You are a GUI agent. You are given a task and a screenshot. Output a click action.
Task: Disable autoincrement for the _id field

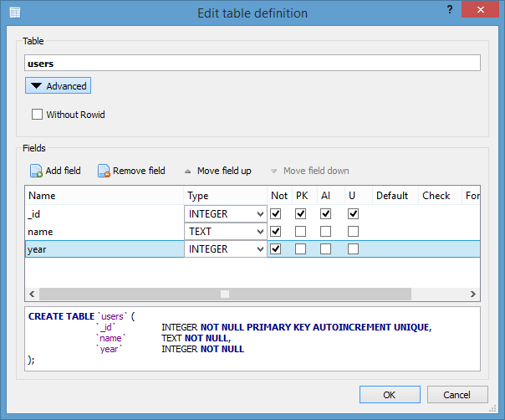[x=327, y=214]
